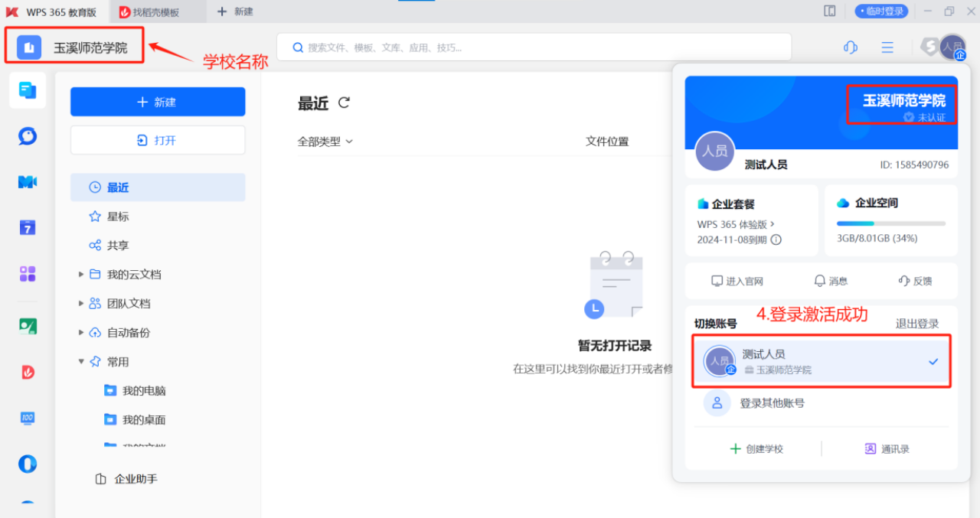This screenshot has height=518, width=980.
Task: Click the meeting camera icon in sidebar
Action: point(28,182)
